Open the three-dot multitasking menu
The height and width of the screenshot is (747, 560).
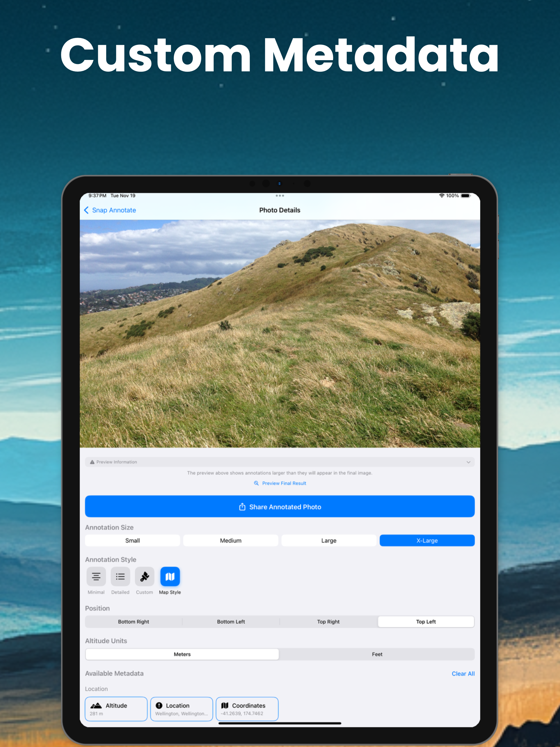280,195
